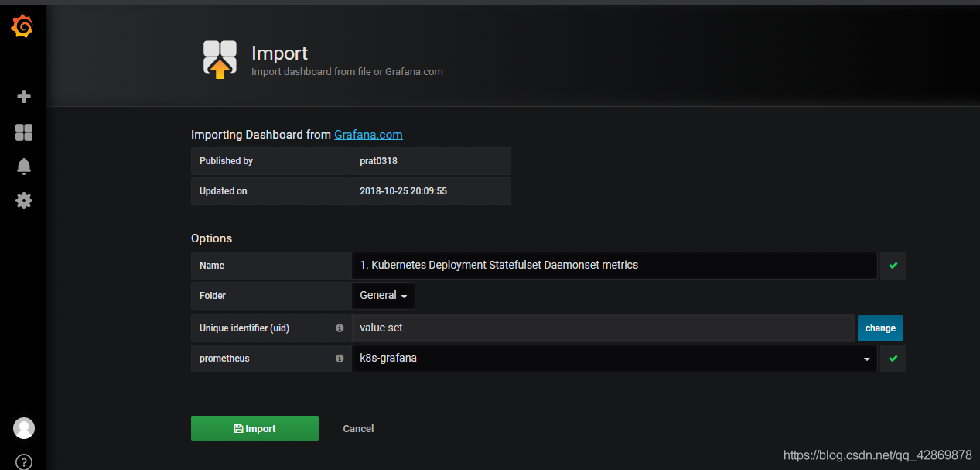Image resolution: width=980 pixels, height=470 pixels.
Task: Click the uid 'value set' field
Action: (603, 328)
